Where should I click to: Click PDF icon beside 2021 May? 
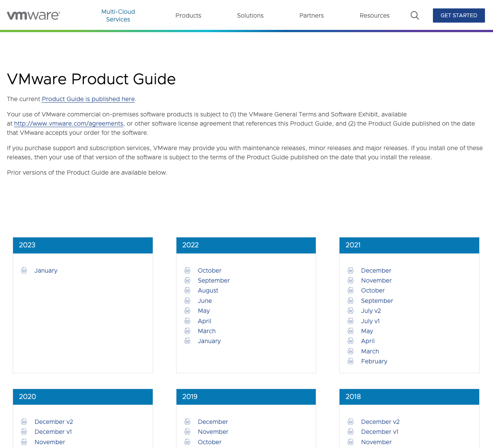351,331
